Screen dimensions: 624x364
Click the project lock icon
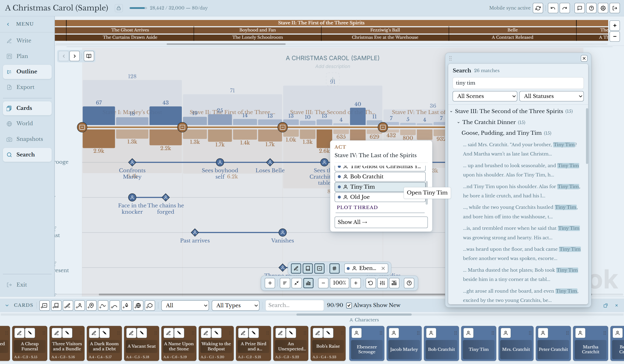[x=119, y=8]
